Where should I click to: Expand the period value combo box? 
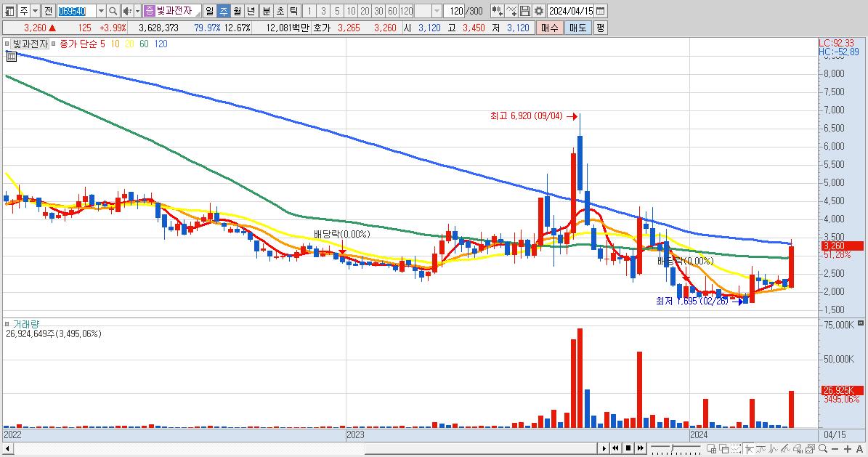(437, 10)
